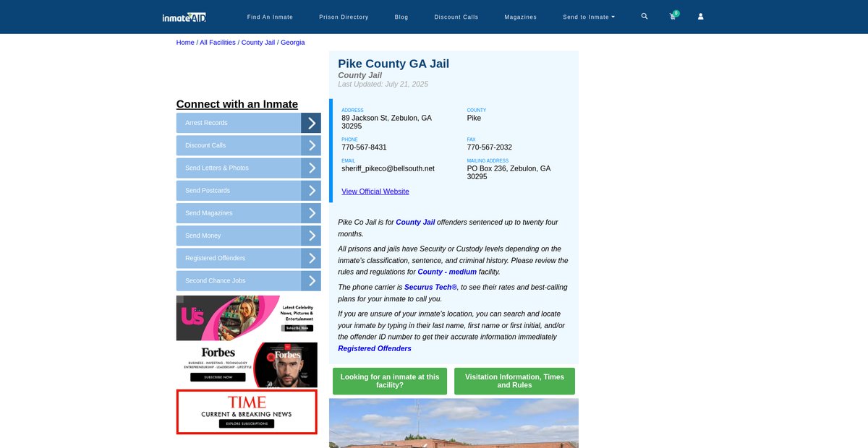Viewport: 868px width, 448px height.
Task: Click the jail facility photo
Action: pyautogui.click(x=454, y=423)
